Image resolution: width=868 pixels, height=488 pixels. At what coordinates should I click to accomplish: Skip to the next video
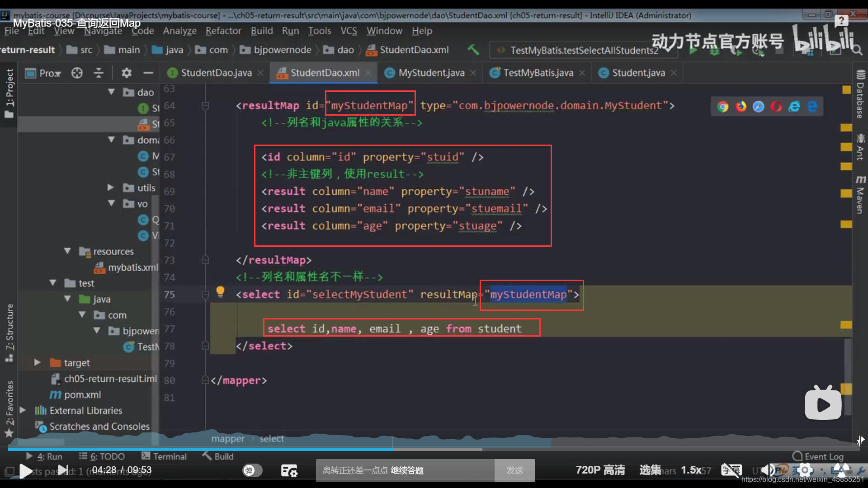(63, 470)
